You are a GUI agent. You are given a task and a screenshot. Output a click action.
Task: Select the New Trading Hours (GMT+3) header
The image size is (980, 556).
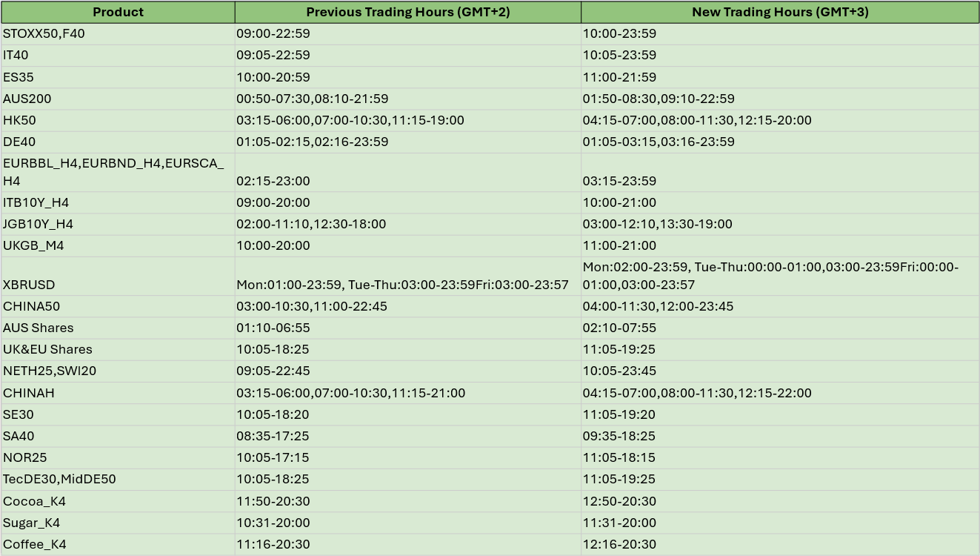point(780,12)
